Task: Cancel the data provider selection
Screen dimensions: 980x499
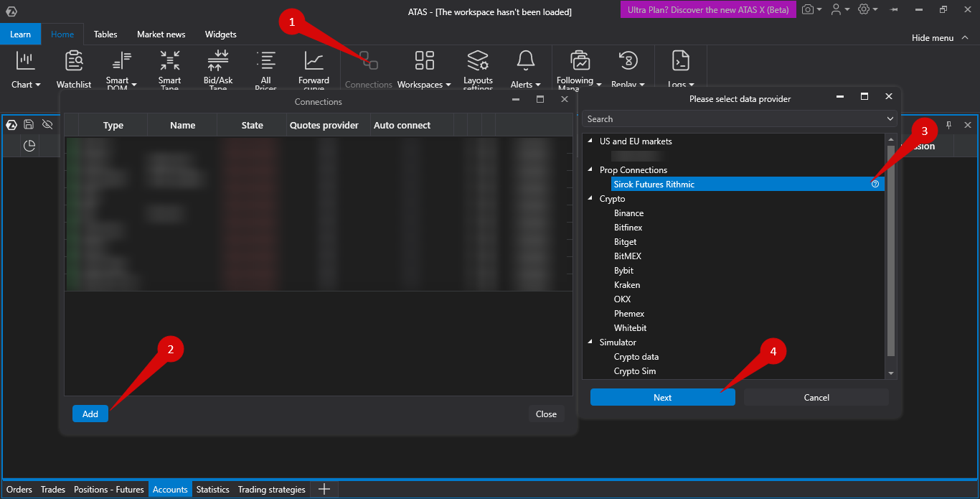Action: click(x=816, y=397)
